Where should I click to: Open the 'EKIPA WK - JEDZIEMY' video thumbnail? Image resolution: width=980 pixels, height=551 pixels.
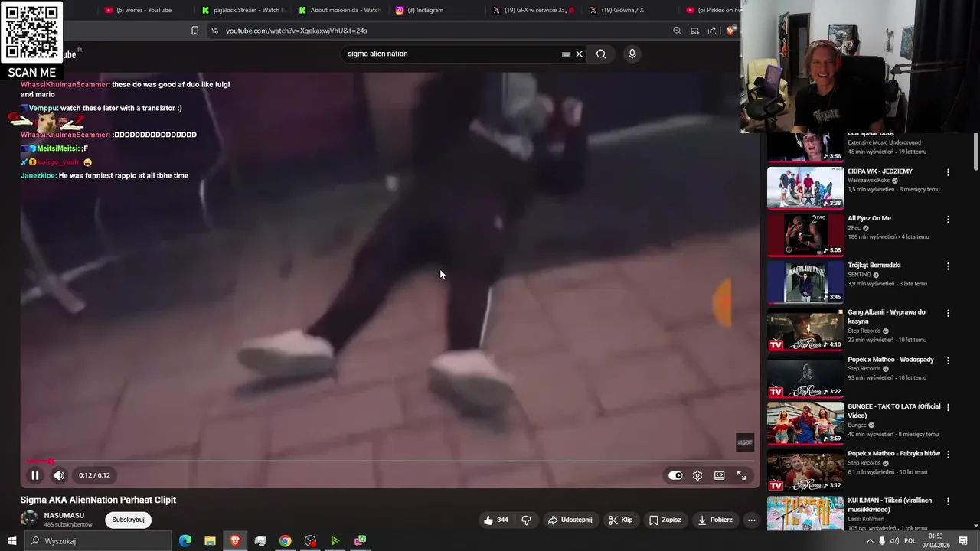(x=805, y=187)
